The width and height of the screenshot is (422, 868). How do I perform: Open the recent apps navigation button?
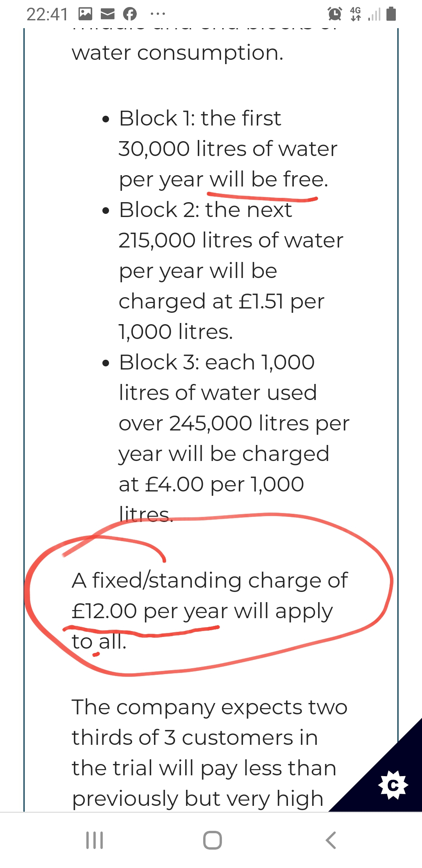[95, 840]
